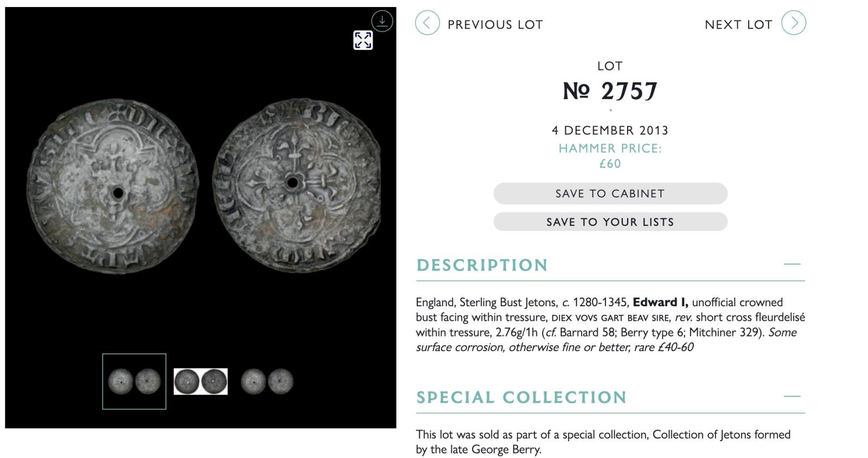The image size is (868, 458).
Task: Click the download image icon
Action: (x=382, y=21)
